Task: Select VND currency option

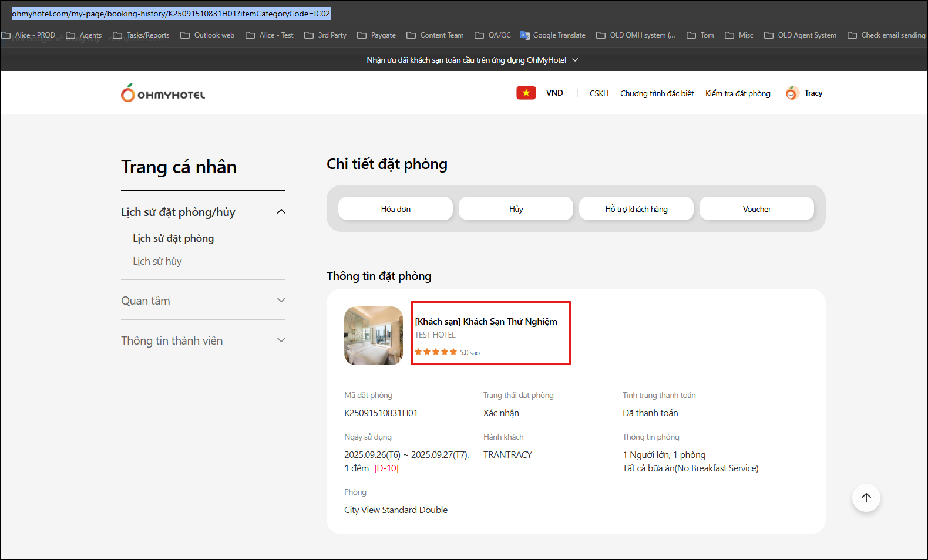Action: (554, 93)
